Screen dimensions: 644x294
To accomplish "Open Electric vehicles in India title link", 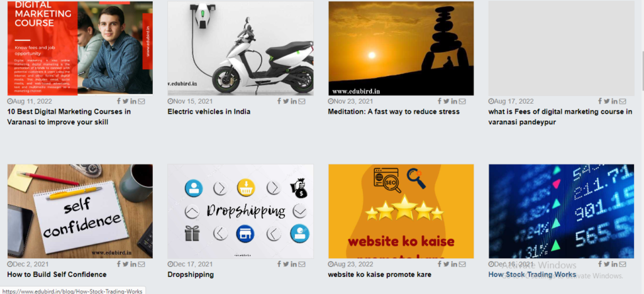I will tap(209, 112).
